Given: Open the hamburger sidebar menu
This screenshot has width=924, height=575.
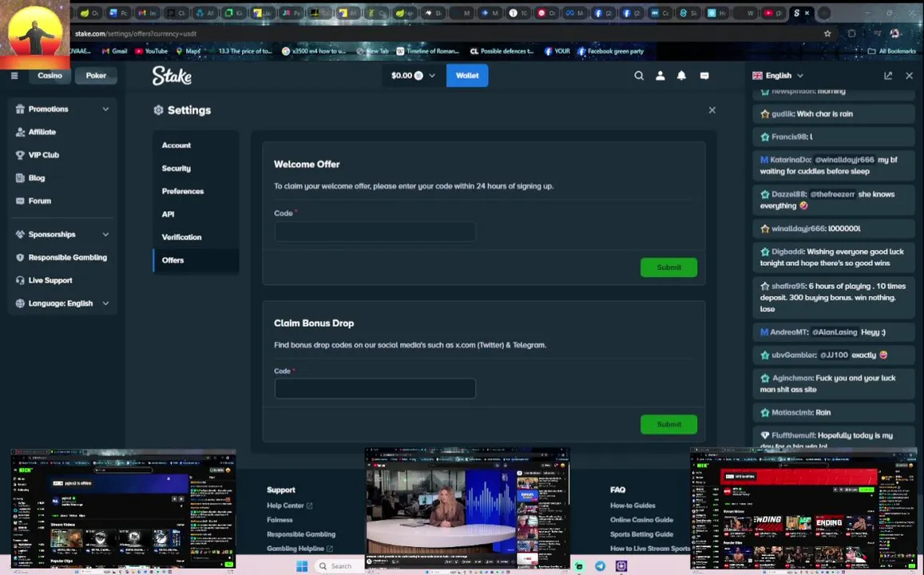Looking at the screenshot, I should pyautogui.click(x=14, y=75).
